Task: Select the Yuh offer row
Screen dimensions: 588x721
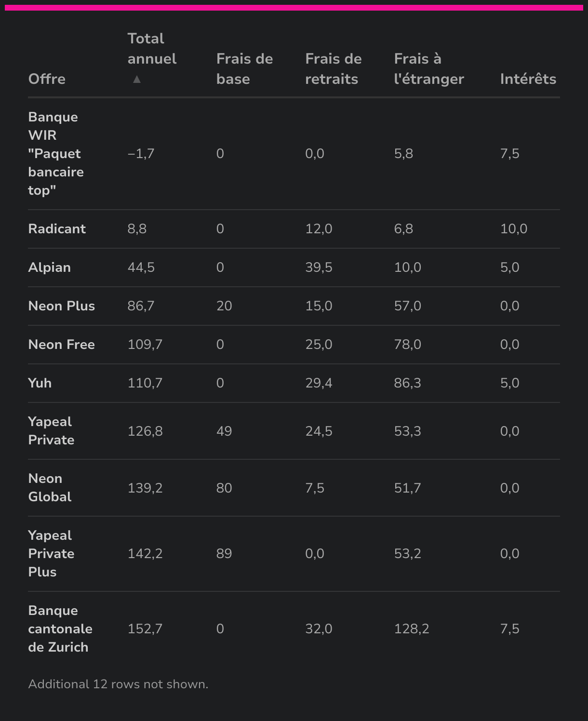Action: pos(294,383)
